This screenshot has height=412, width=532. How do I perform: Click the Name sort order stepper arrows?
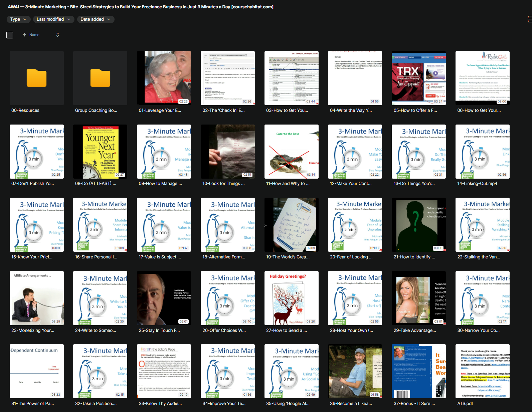57,35
